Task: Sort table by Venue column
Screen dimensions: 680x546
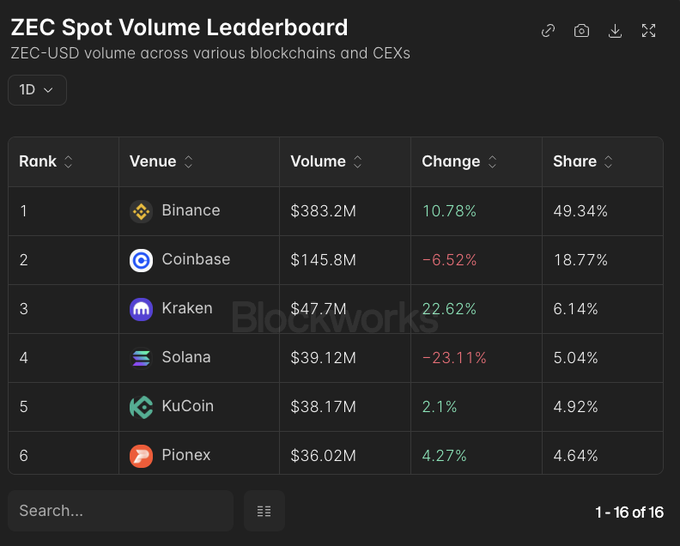Action: (x=188, y=162)
